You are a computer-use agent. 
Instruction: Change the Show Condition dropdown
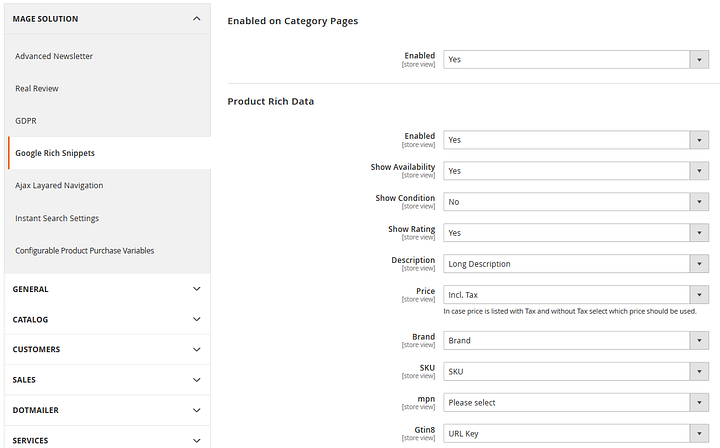pos(576,202)
